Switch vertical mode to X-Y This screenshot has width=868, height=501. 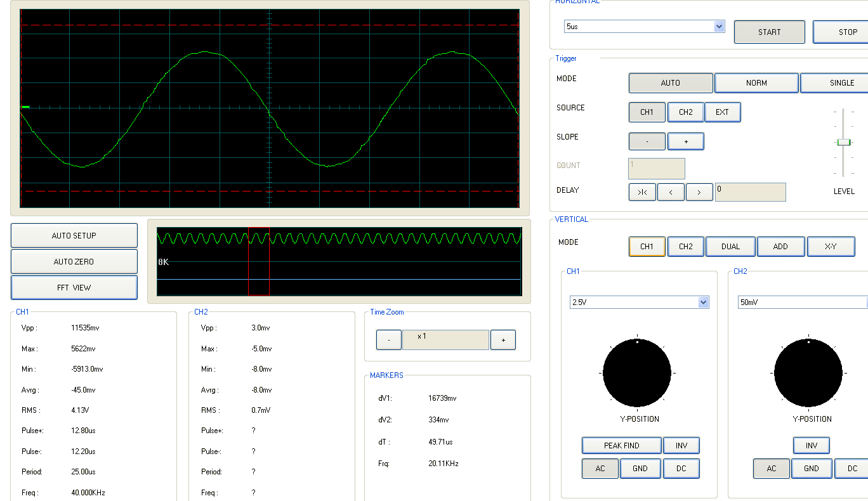pyautogui.click(x=831, y=247)
